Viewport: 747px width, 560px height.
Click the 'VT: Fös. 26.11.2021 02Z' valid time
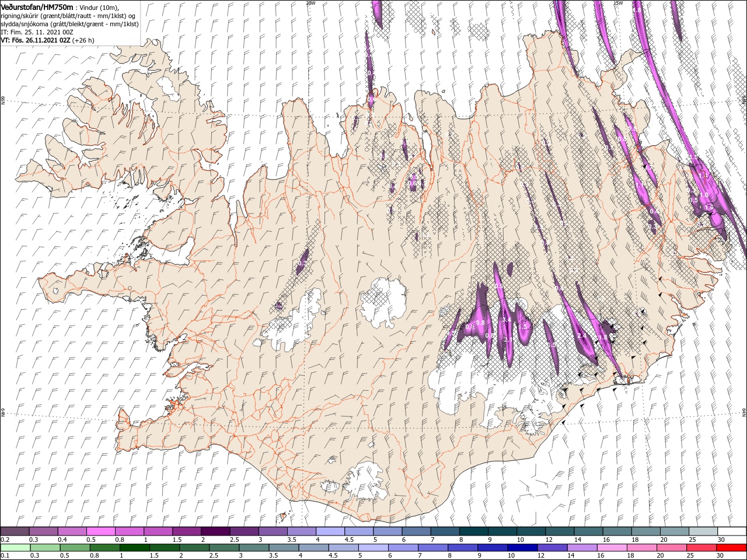click(x=36, y=40)
